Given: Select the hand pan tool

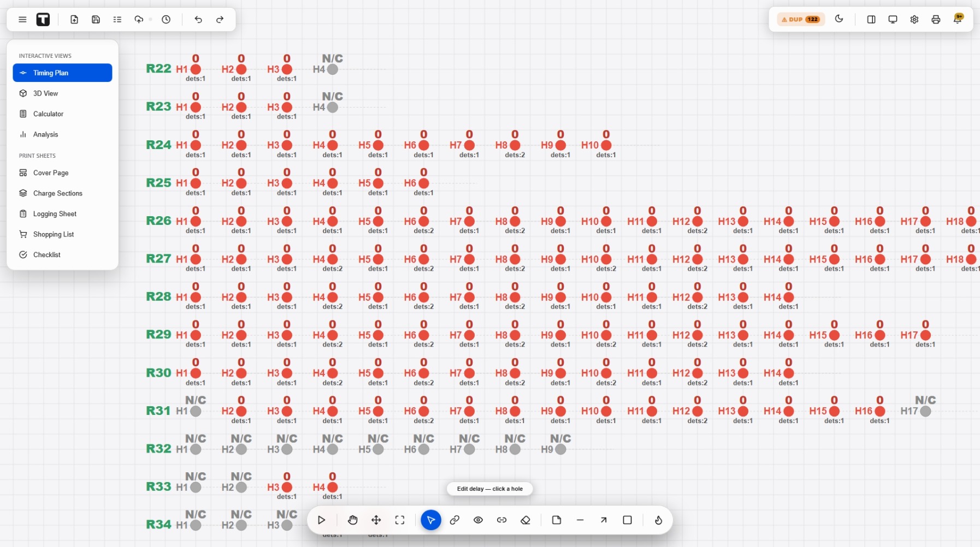Looking at the screenshot, I should coord(352,520).
